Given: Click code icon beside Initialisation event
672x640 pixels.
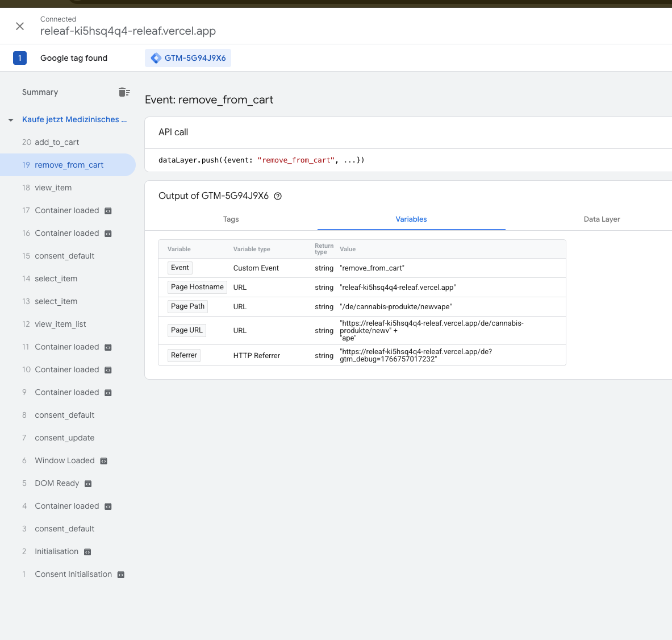Looking at the screenshot, I should coord(87,552).
